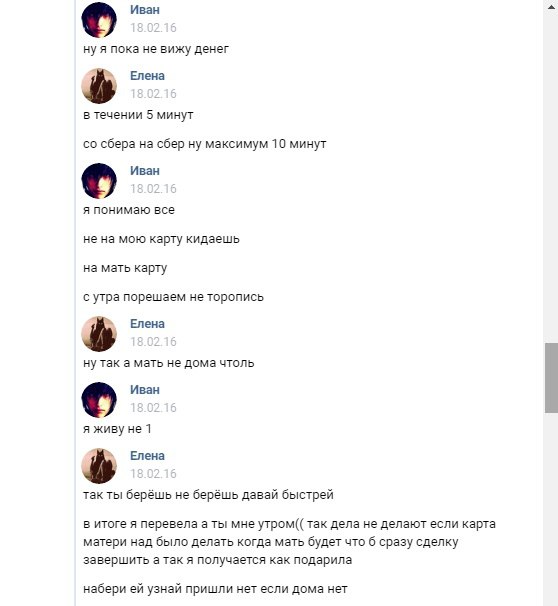Click the scroll-up arrow on the scrollbar

tap(551, 7)
